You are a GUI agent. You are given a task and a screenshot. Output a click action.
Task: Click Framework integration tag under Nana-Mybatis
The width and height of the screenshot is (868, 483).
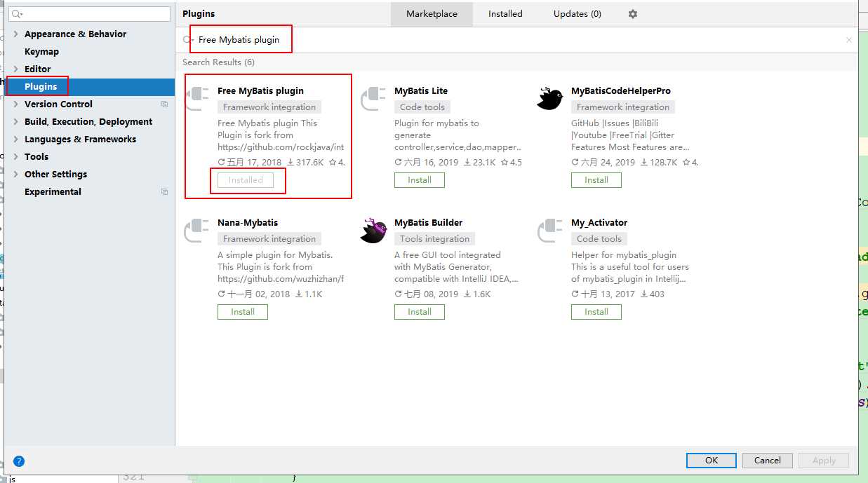[x=269, y=239]
